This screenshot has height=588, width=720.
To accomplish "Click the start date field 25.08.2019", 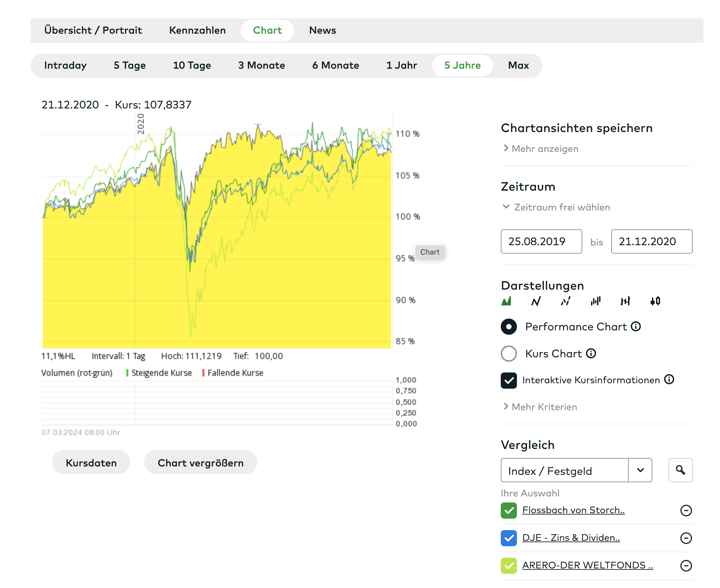I will click(x=541, y=241).
